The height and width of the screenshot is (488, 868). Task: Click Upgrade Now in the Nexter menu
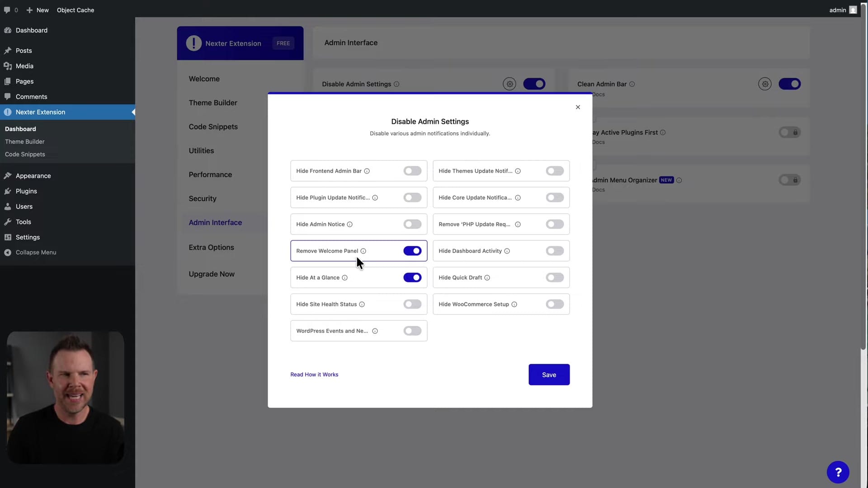tap(212, 274)
